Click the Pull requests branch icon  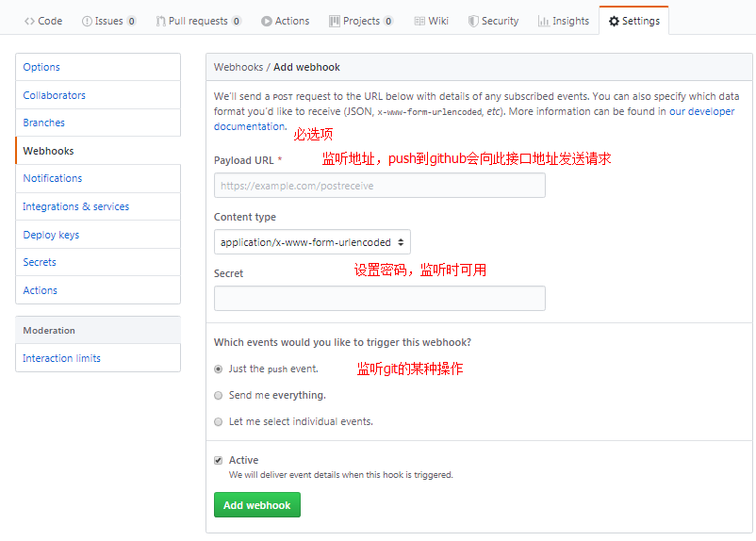(160, 22)
